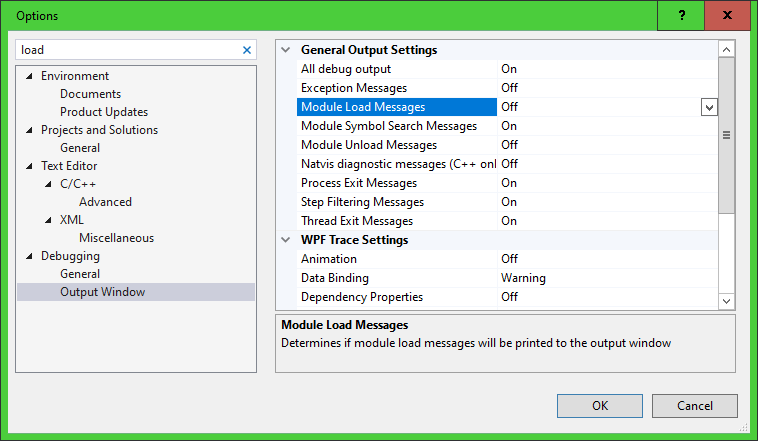
Task: Click the Debugging tree label
Action: (70, 256)
